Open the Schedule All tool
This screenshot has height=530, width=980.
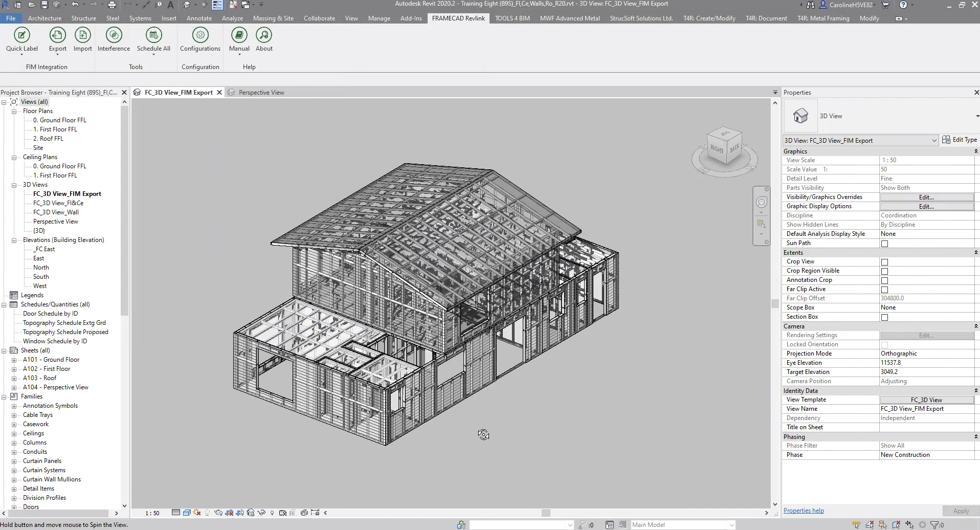coord(153,40)
